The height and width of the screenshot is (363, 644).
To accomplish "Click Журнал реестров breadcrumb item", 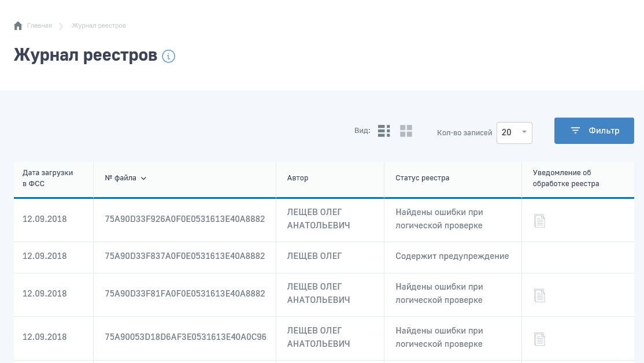I will [x=98, y=25].
